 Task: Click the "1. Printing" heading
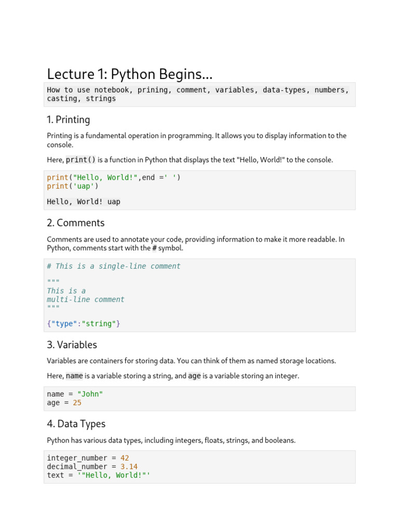pyautogui.click(x=68, y=120)
